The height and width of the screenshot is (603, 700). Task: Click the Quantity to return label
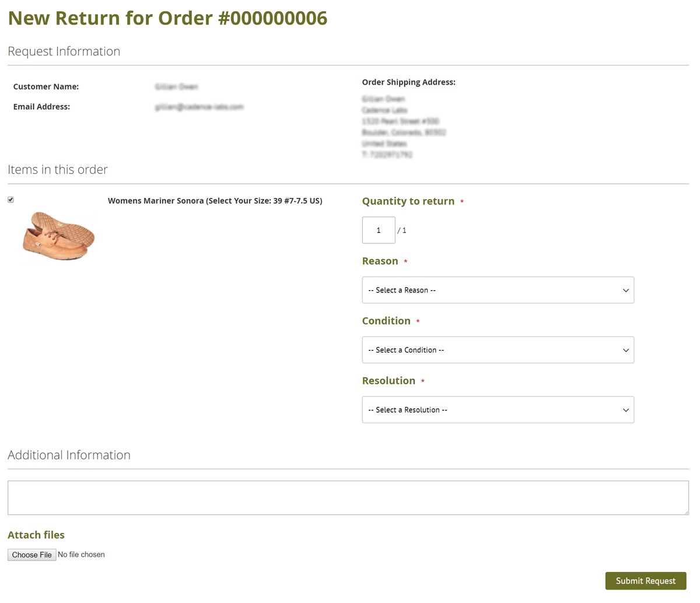pos(408,201)
